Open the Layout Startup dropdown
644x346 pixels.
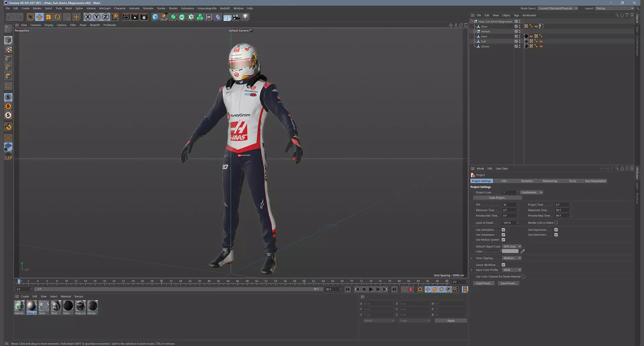tap(614, 8)
